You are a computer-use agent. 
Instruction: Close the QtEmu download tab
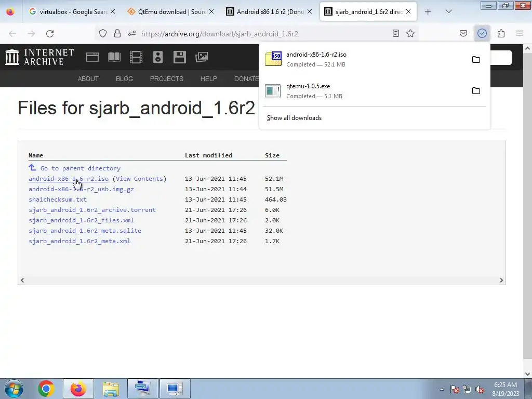211,11
